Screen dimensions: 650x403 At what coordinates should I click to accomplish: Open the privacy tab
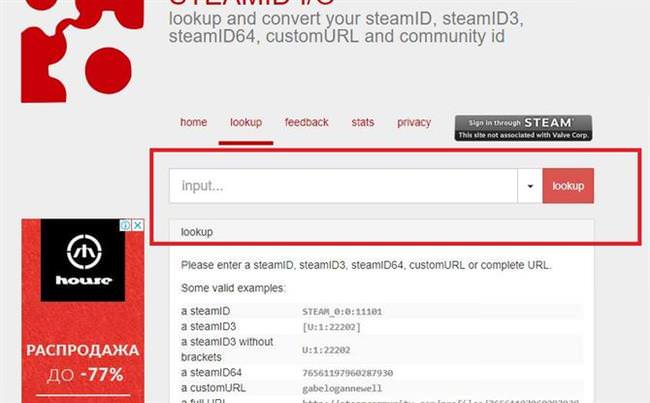414,122
